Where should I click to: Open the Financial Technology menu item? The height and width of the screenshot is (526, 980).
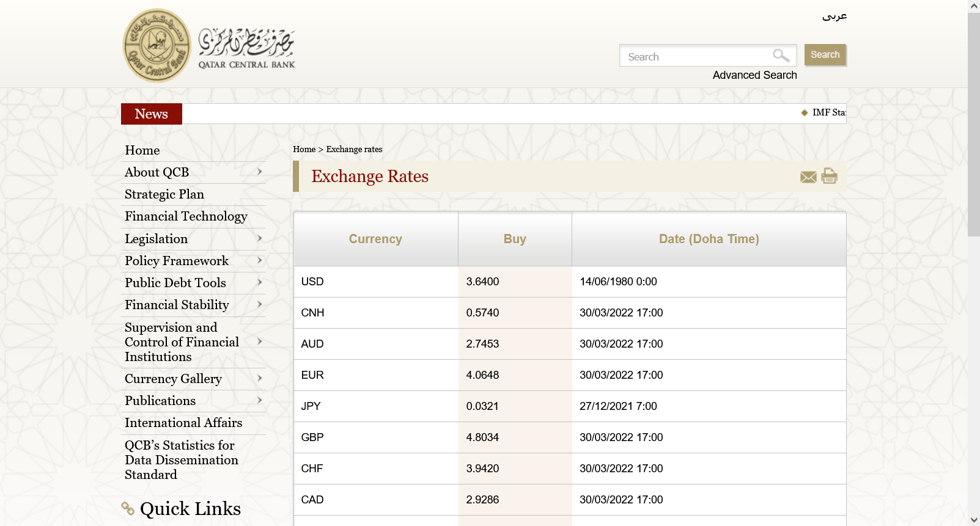186,216
